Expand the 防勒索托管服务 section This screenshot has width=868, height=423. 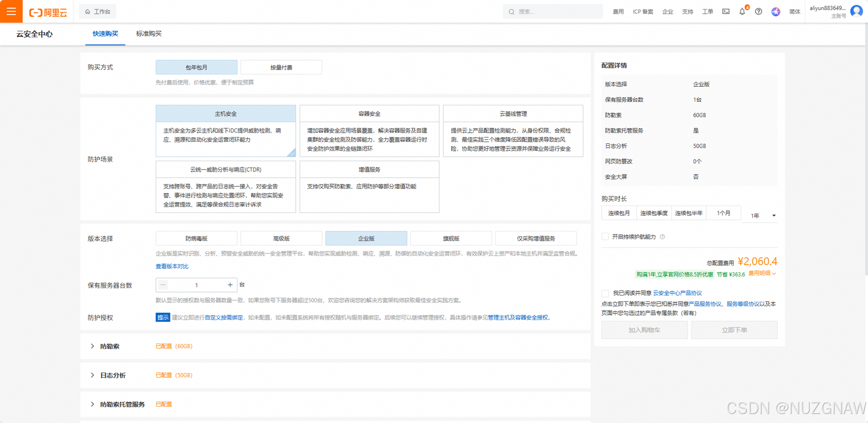92,404
